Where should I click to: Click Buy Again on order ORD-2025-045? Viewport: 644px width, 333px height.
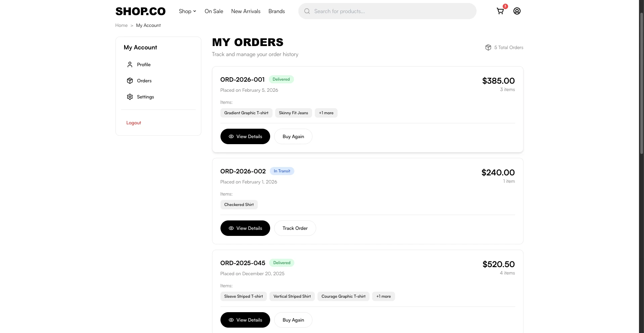pos(293,320)
